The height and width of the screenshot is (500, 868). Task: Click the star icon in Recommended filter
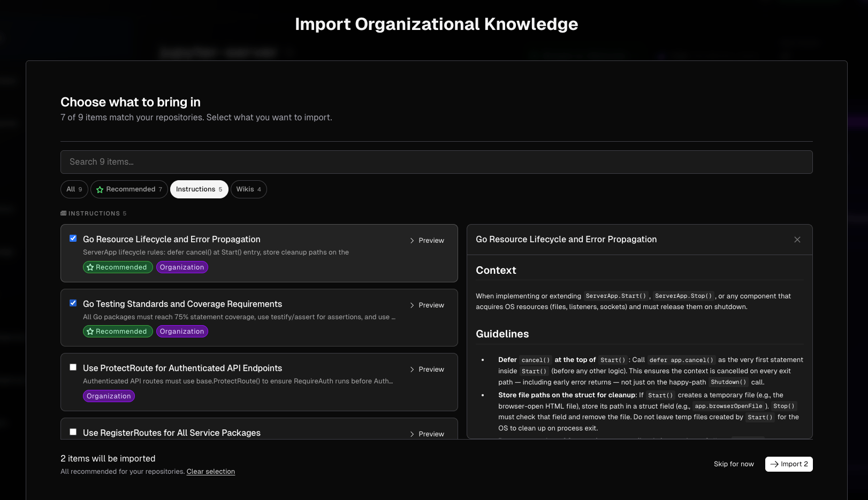tap(100, 190)
